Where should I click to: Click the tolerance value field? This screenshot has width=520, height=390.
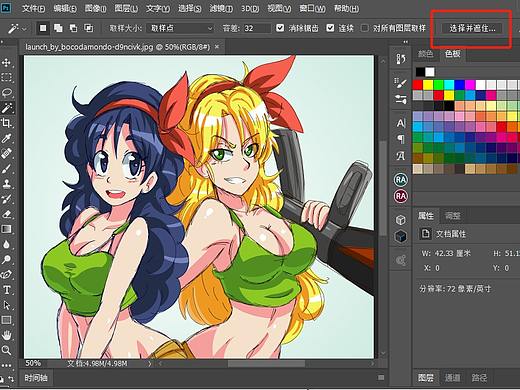point(257,28)
